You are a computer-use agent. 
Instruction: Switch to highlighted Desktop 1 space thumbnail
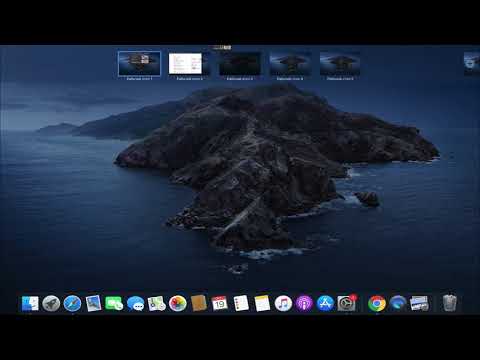tap(139, 63)
